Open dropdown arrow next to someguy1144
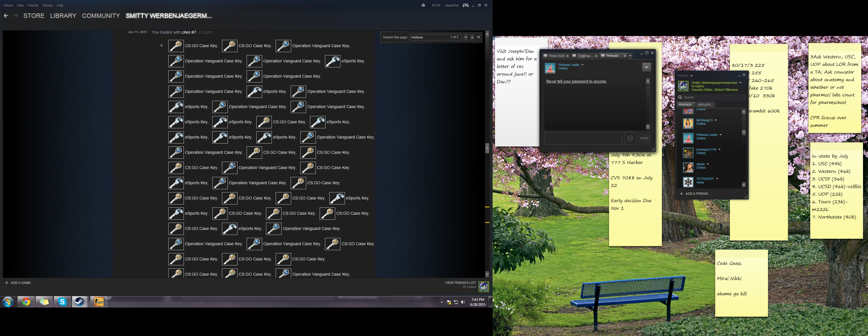868x336 pixels. tap(719, 149)
